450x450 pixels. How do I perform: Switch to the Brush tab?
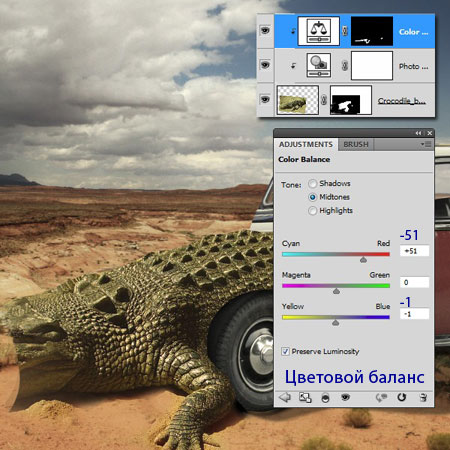[356, 144]
